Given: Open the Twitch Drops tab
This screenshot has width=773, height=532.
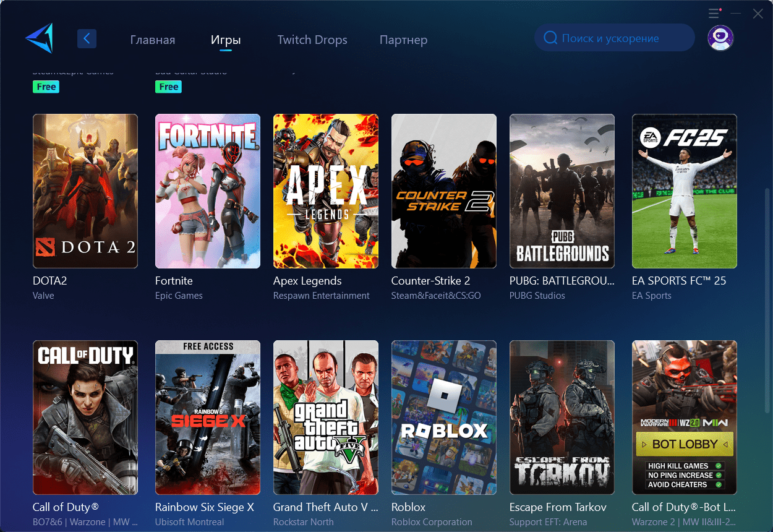Looking at the screenshot, I should point(312,40).
